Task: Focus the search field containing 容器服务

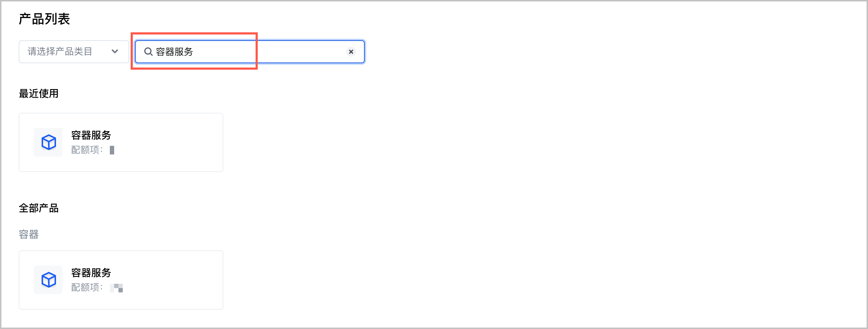Action: point(251,52)
